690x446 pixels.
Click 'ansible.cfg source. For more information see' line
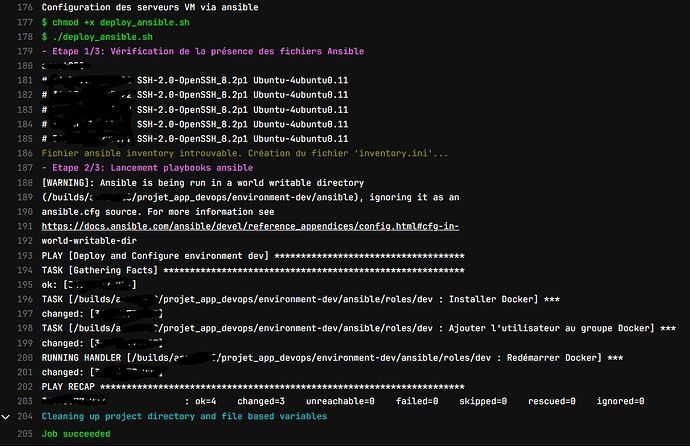click(x=158, y=212)
